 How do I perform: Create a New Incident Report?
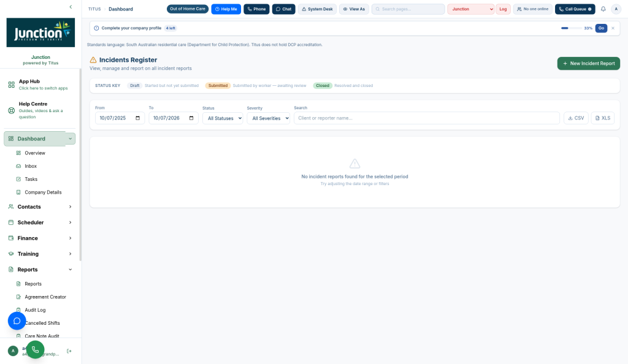coord(589,63)
